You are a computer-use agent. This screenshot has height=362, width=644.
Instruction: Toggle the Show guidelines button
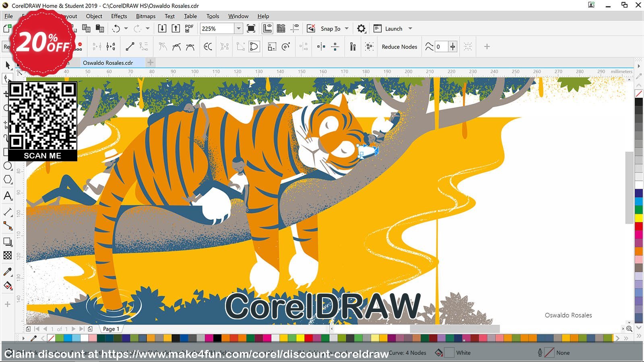[295, 29]
